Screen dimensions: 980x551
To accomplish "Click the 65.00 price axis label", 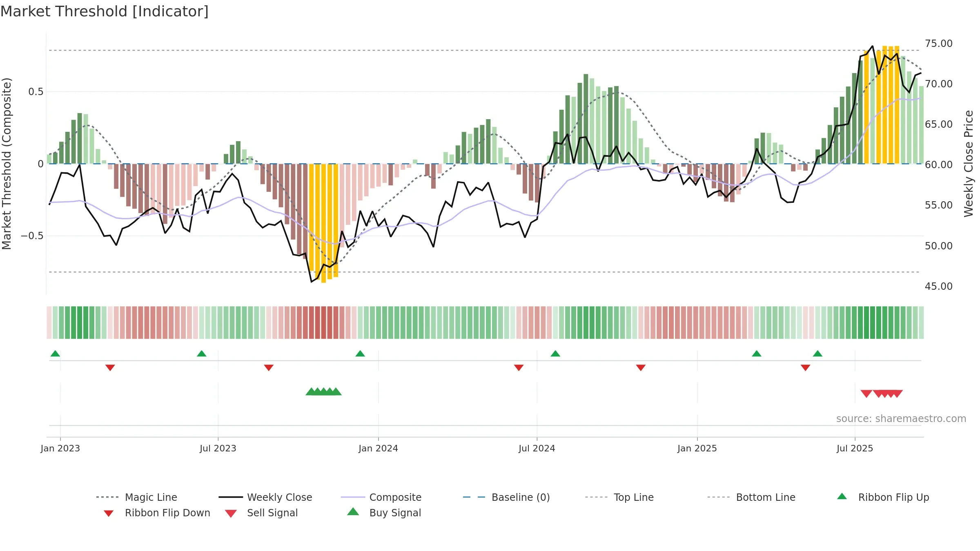I will pyautogui.click(x=938, y=124).
